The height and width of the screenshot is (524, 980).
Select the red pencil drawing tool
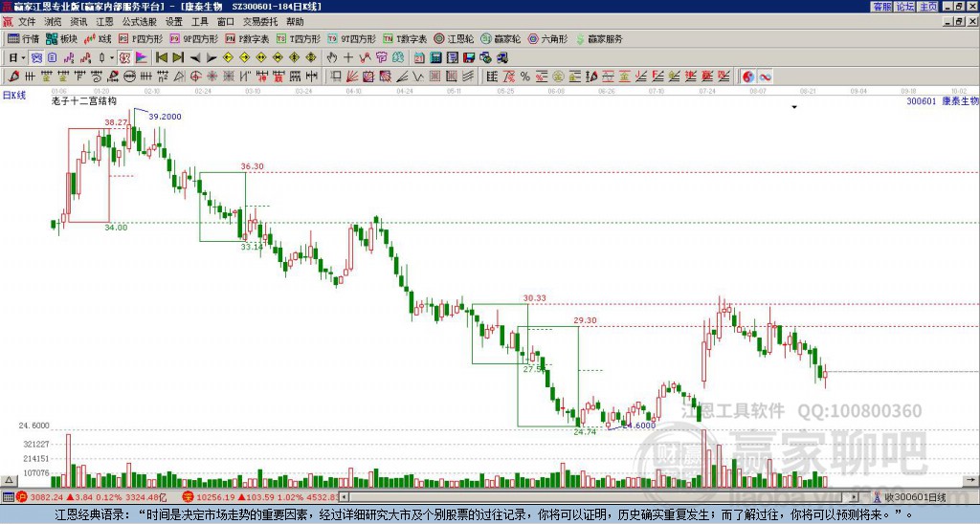pyautogui.click(x=13, y=76)
